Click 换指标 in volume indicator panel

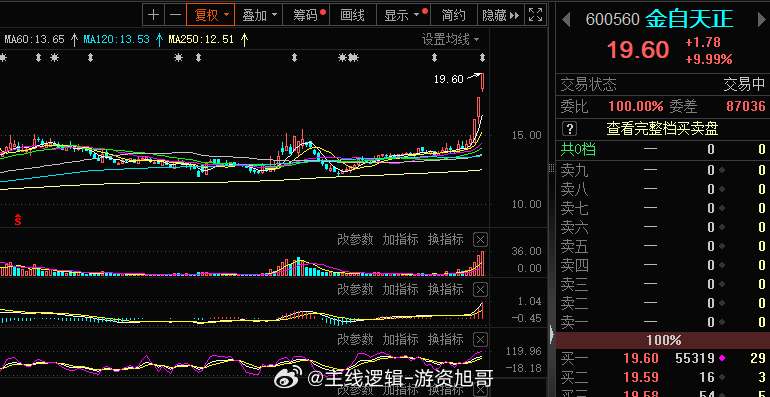click(x=445, y=240)
